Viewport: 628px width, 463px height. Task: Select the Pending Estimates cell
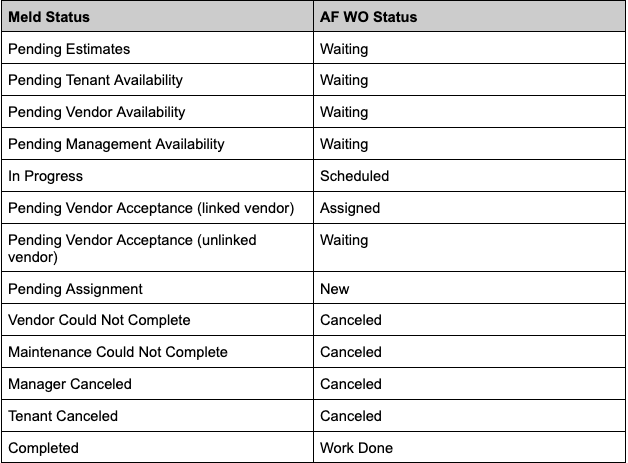coord(69,48)
